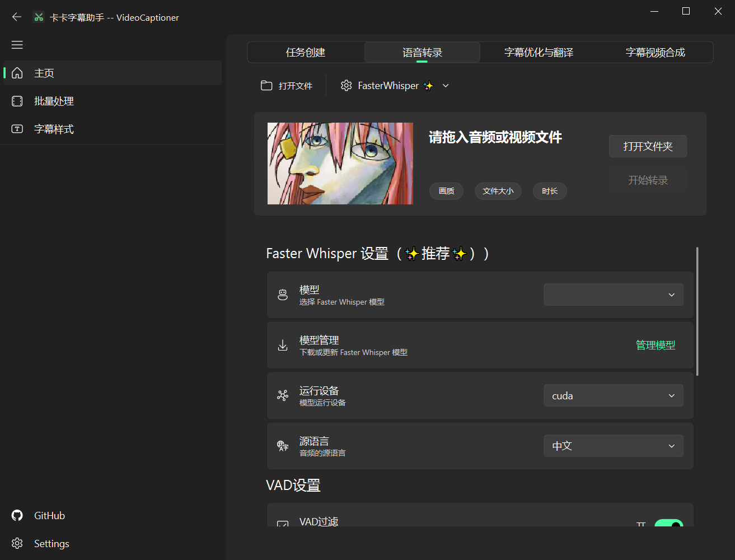Open the 字幕样式 subtitle style page

click(x=54, y=129)
